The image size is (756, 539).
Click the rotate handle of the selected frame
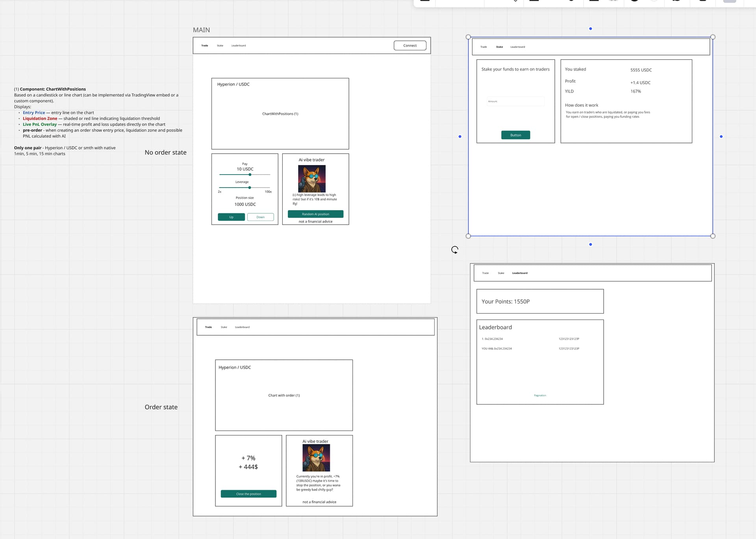tap(455, 250)
